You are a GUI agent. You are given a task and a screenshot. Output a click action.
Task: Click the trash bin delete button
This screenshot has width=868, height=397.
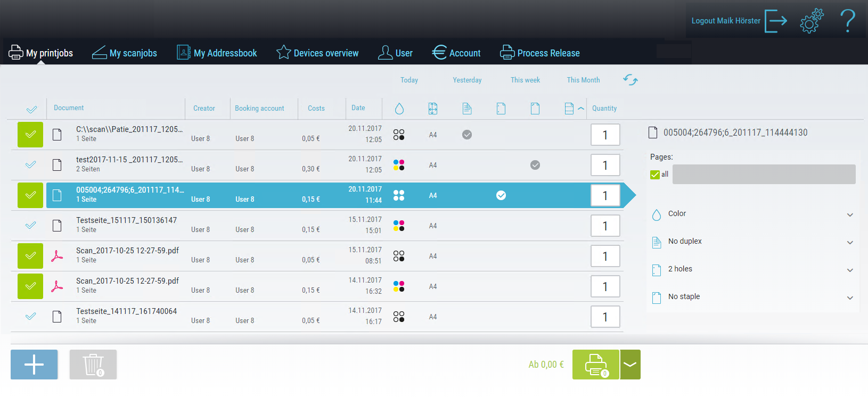[x=93, y=365]
